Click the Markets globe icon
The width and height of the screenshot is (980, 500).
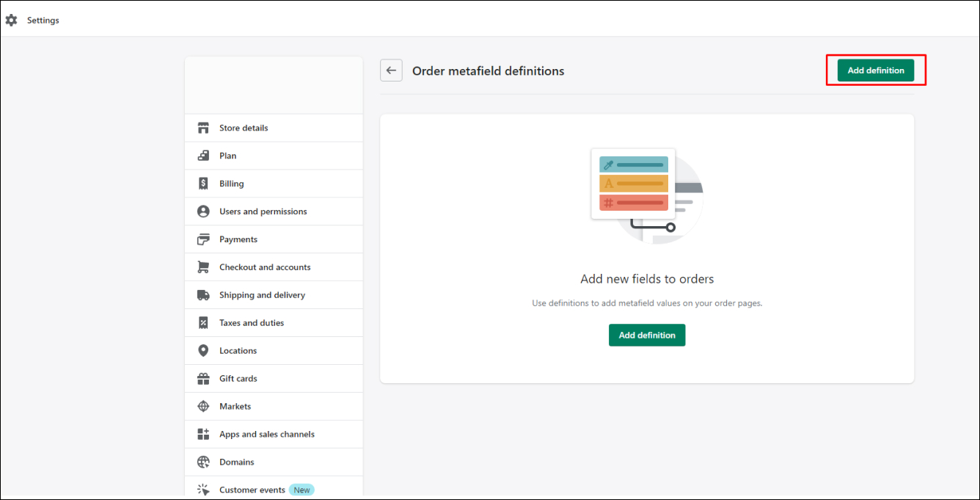tap(203, 407)
